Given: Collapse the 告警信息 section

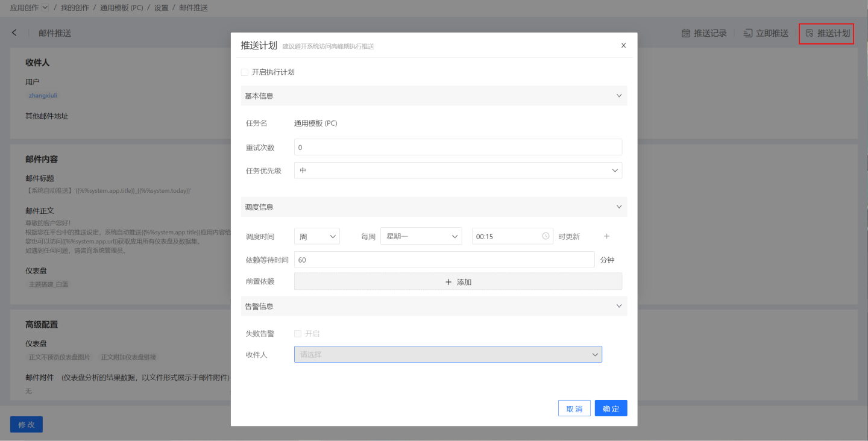Looking at the screenshot, I should coord(618,306).
